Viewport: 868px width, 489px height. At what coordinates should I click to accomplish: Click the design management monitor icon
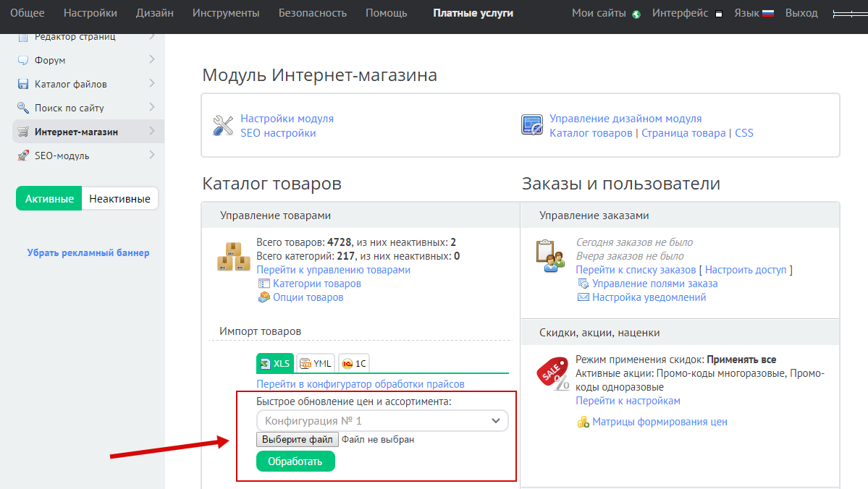[x=532, y=125]
